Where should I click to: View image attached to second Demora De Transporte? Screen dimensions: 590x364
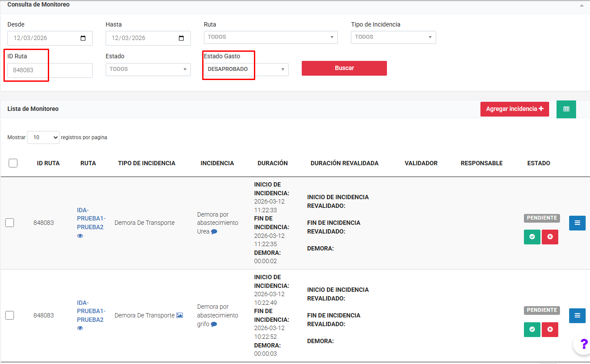(x=180, y=315)
